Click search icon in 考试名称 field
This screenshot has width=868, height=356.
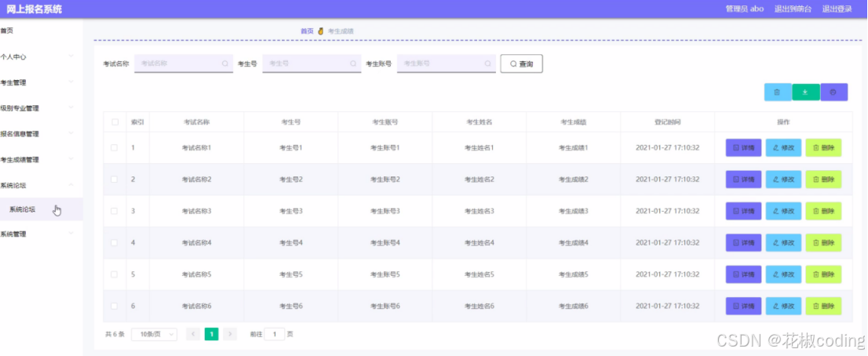224,64
